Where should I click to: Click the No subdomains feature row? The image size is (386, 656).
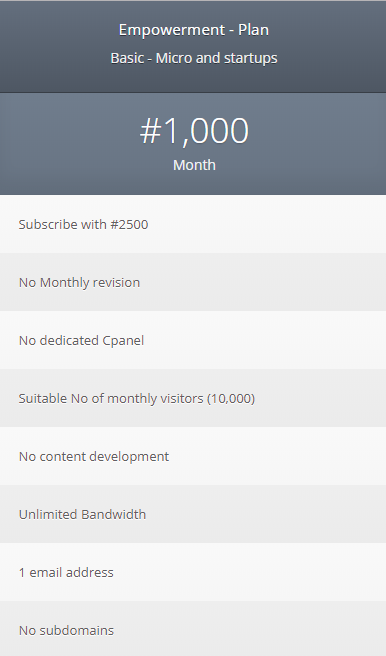pyautogui.click(x=193, y=629)
